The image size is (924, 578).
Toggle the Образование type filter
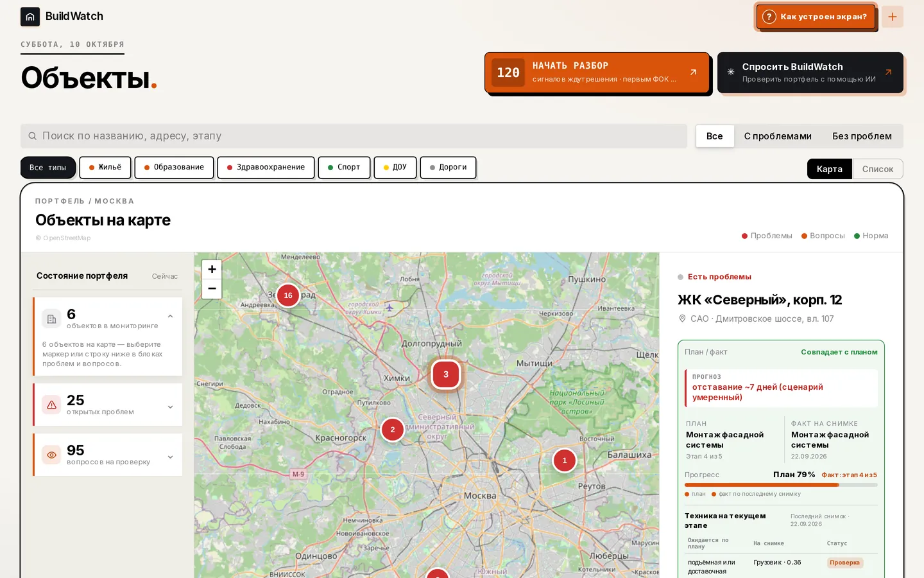[x=174, y=168]
